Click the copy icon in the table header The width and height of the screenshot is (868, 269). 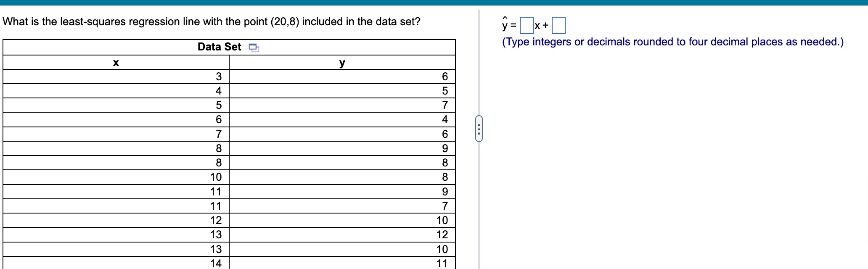(x=254, y=47)
